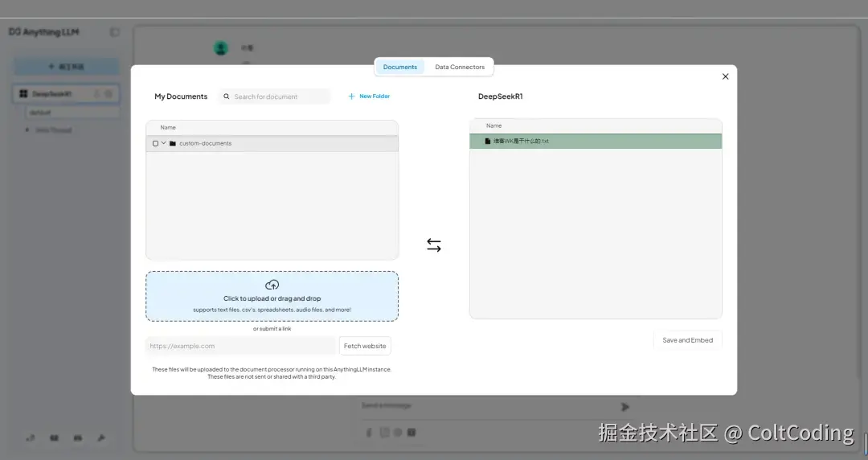Open the DeepSeekR1 workspace in the sidebar
This screenshot has height=460, width=868.
[x=66, y=94]
